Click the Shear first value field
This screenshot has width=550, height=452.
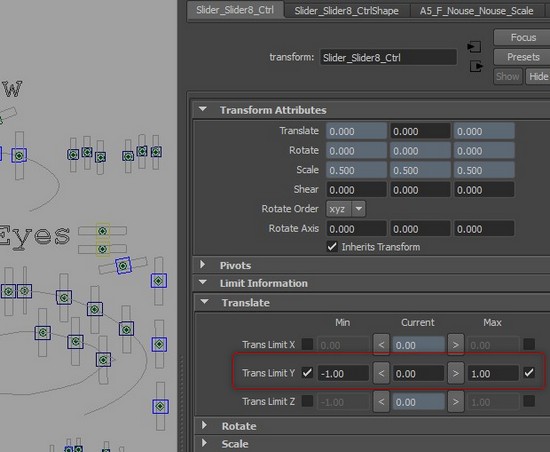coord(356,190)
